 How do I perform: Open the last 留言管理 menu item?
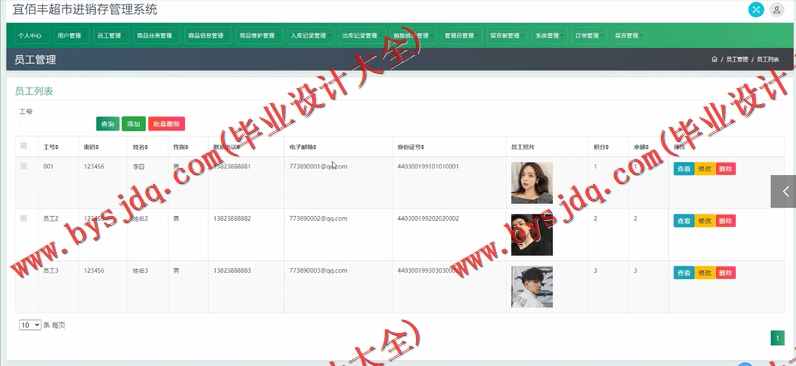point(628,36)
